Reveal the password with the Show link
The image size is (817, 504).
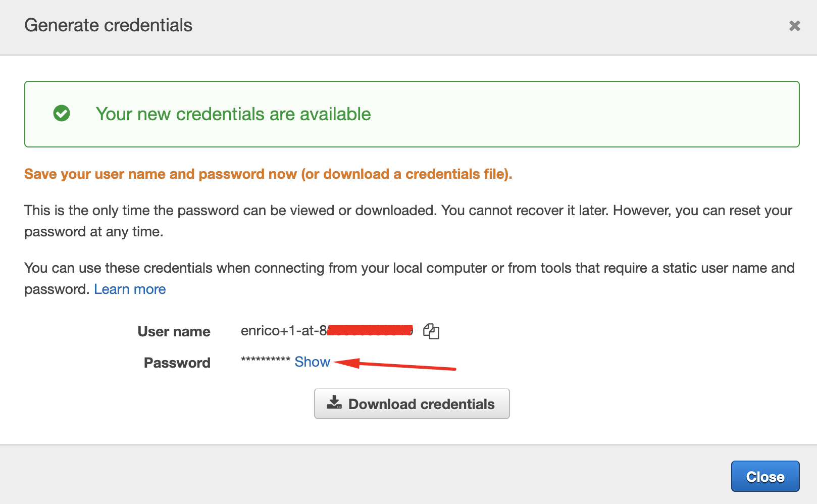pos(312,362)
